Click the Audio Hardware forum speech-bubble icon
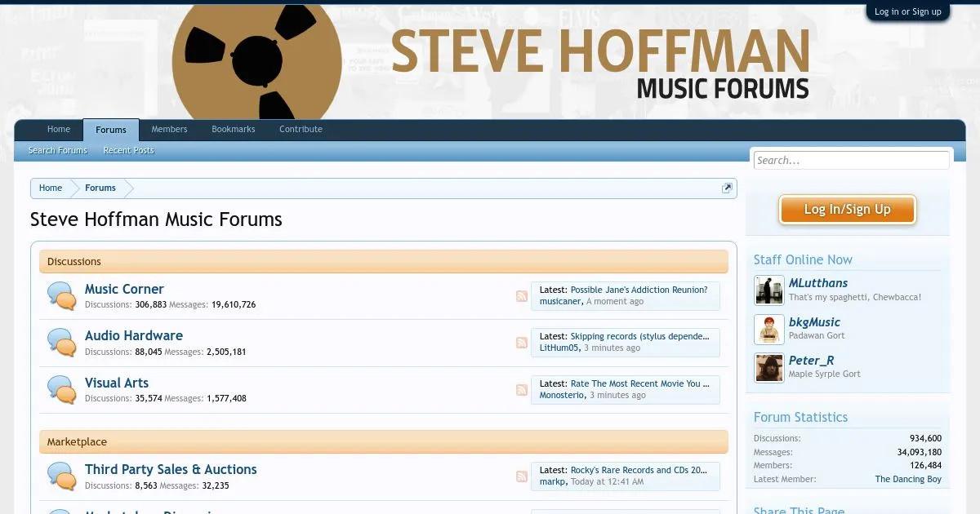Screen dimensions: 980x514 pyautogui.click(x=61, y=343)
